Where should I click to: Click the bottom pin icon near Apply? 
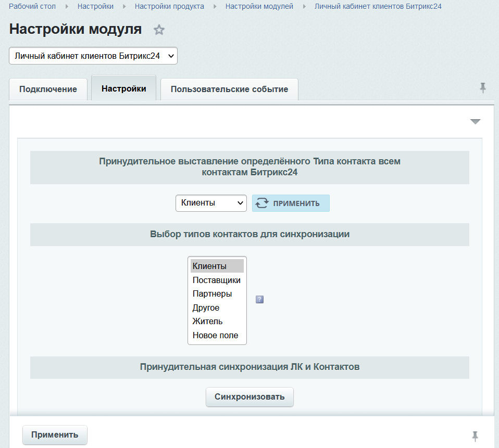[x=475, y=436]
